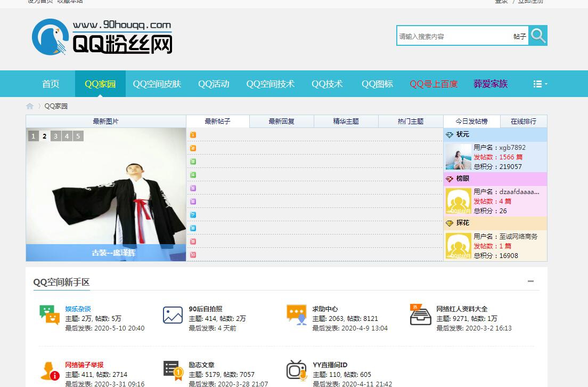This screenshot has height=387, width=588.
Task: Focus the 请输入搜索内容 search field
Action: click(x=454, y=36)
